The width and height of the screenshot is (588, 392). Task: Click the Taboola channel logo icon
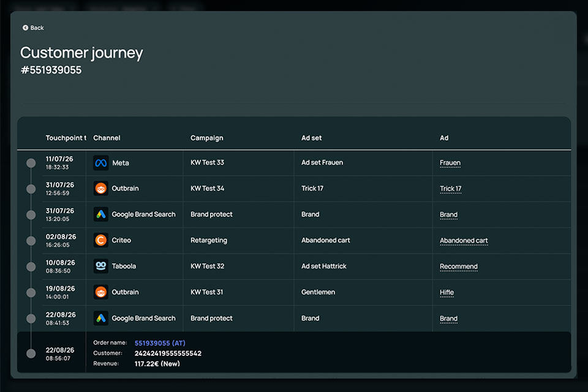[x=101, y=266]
